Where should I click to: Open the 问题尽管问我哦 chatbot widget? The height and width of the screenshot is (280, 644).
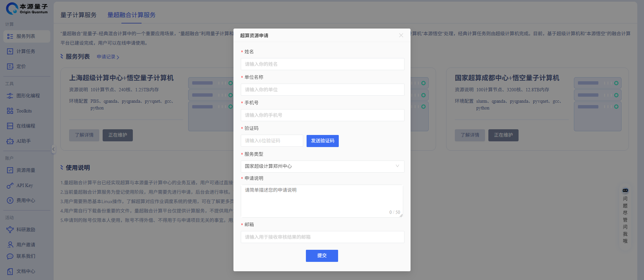click(625, 216)
